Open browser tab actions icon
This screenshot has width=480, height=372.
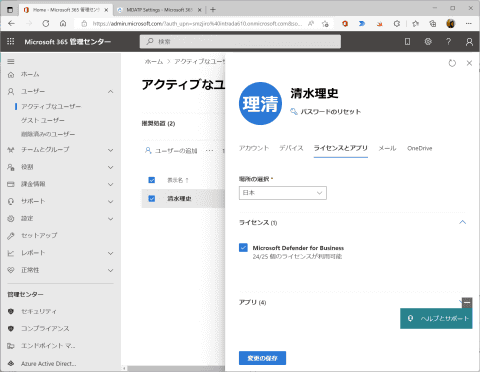pos(10,10)
